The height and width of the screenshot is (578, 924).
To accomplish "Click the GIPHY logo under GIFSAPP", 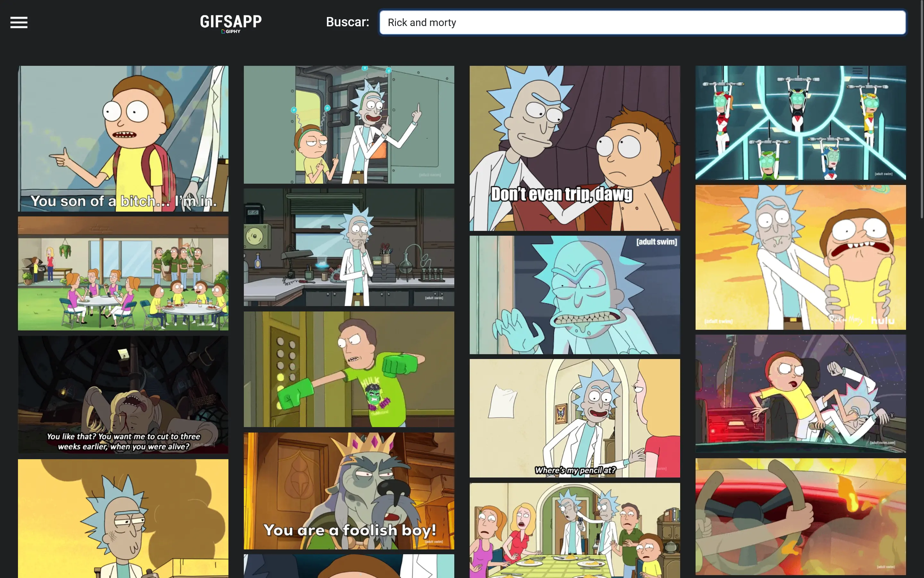I will coord(231,31).
